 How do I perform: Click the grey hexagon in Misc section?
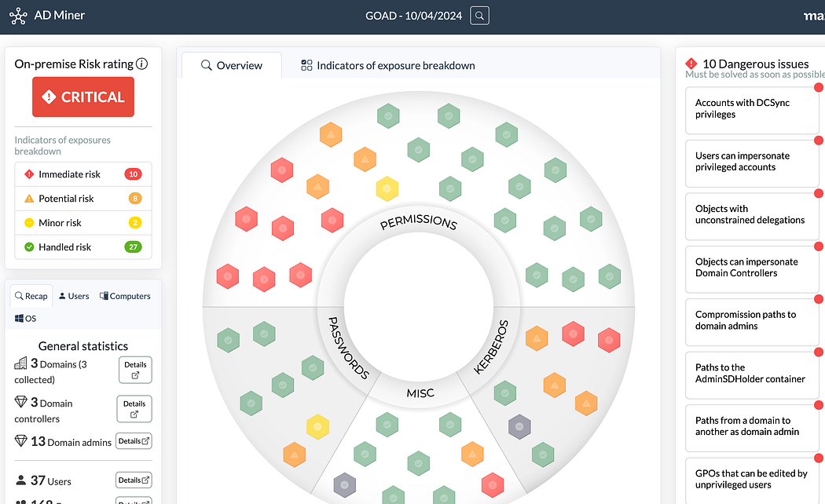[345, 485]
